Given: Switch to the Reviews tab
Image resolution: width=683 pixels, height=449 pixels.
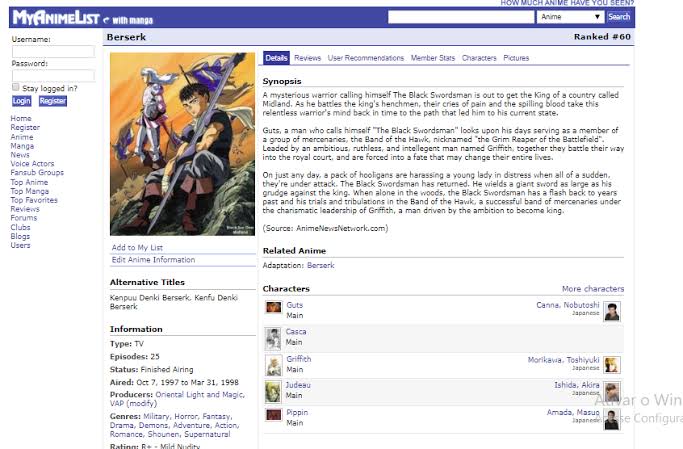Looking at the screenshot, I should click(308, 58).
